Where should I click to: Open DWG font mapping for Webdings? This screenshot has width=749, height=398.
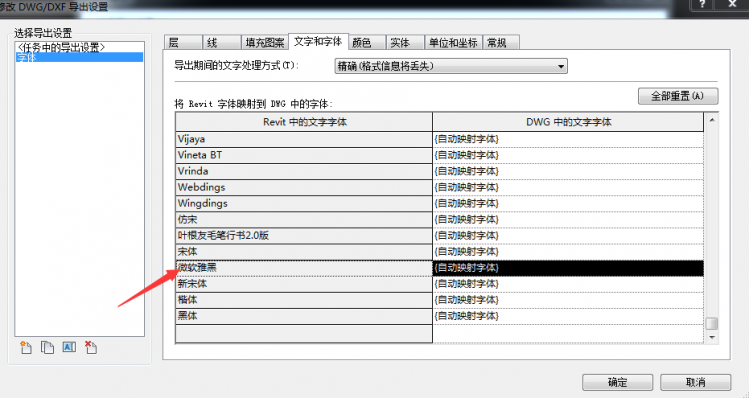[568, 187]
